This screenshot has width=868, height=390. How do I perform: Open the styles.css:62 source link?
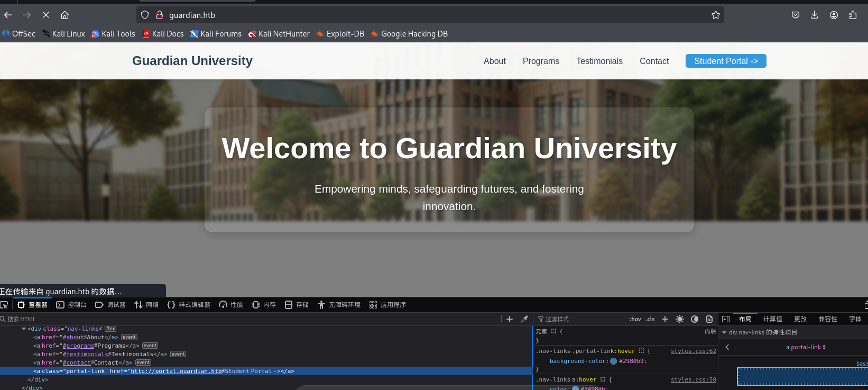[x=693, y=351]
